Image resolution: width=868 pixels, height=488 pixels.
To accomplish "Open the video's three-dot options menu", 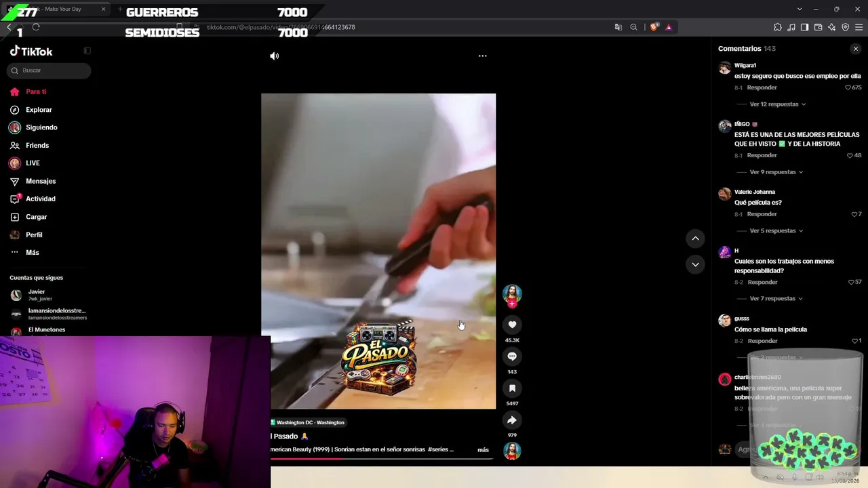I will (483, 56).
